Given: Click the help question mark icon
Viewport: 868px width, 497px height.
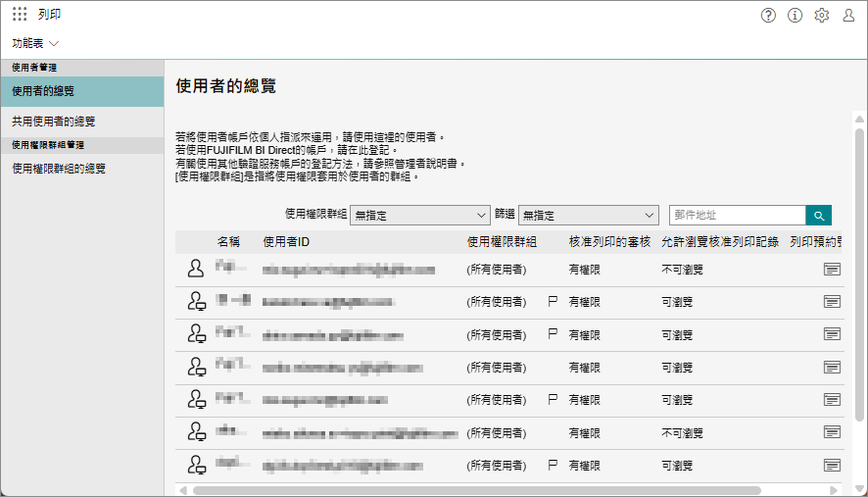Looking at the screenshot, I should click(768, 15).
